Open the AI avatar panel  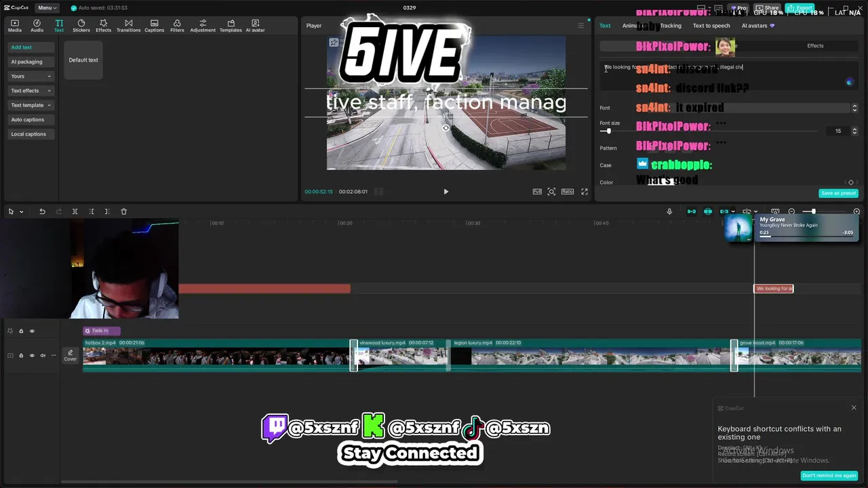pyautogui.click(x=255, y=26)
